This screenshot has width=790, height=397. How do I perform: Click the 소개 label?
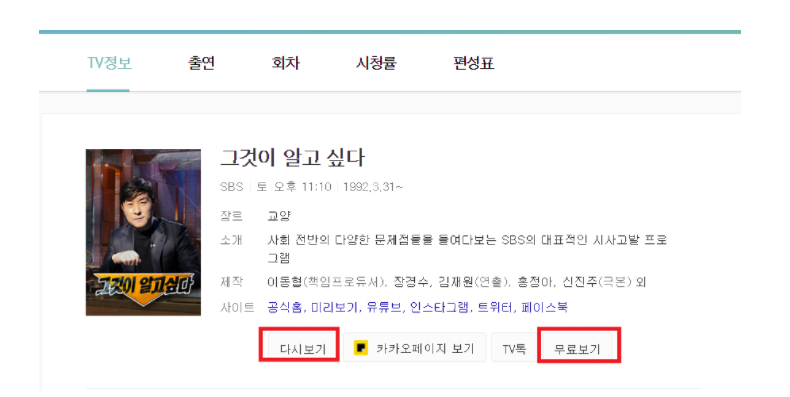pos(232,240)
